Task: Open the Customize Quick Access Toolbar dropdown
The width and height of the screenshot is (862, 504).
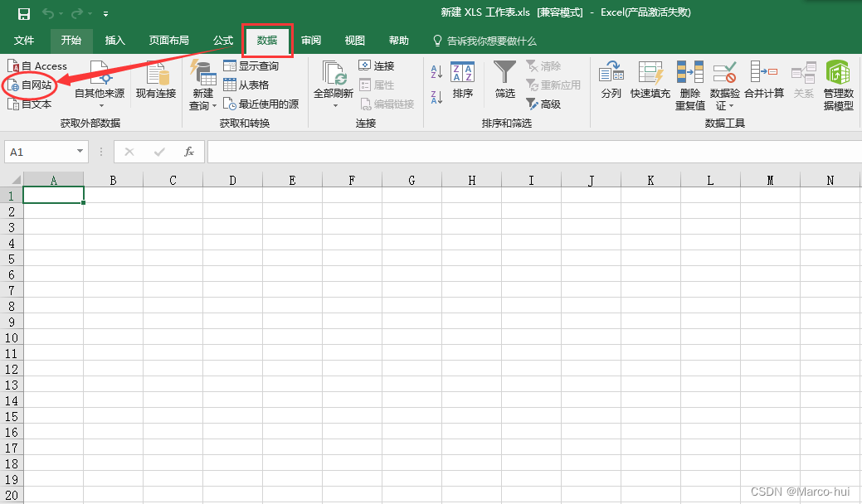Action: (105, 14)
